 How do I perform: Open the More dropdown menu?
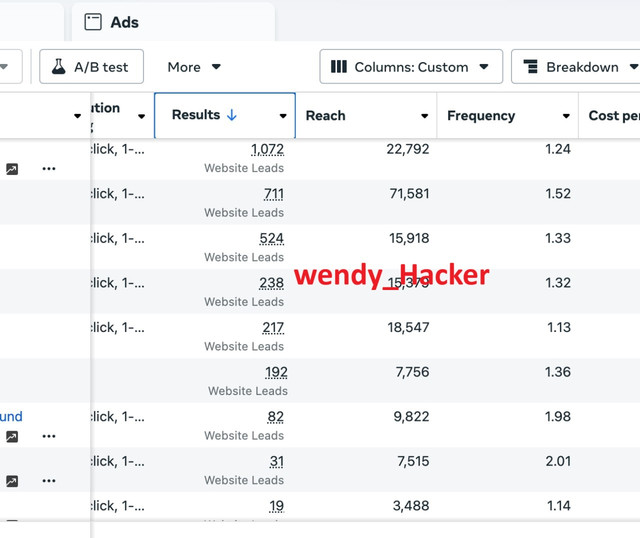click(x=194, y=67)
